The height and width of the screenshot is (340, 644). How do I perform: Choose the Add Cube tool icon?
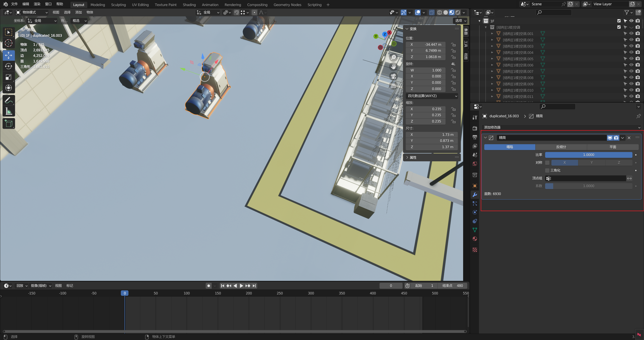point(9,123)
